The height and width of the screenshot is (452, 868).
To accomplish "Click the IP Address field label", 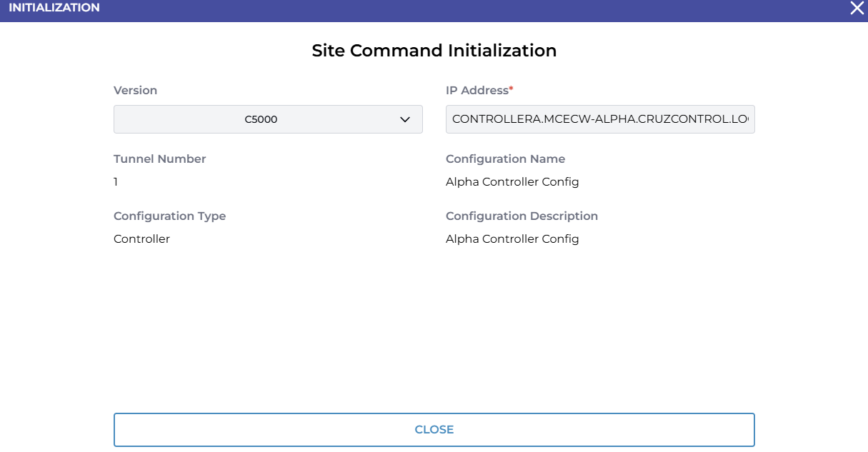I will [x=477, y=91].
